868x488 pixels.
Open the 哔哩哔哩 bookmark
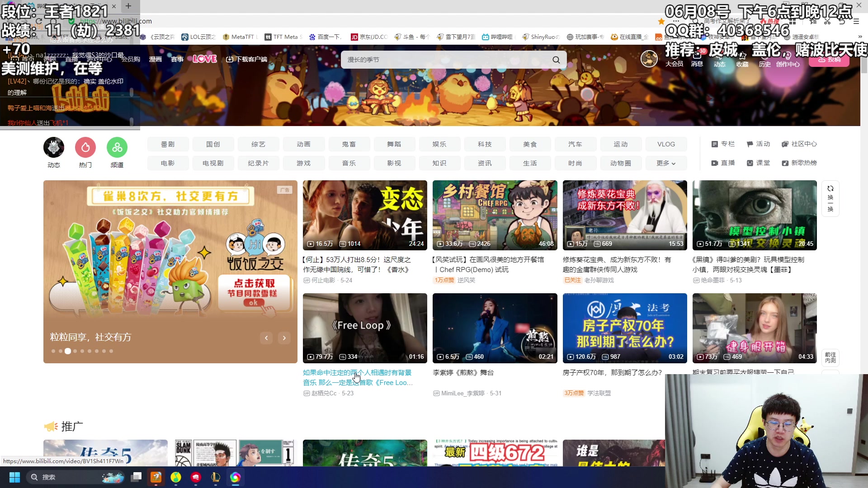tap(497, 37)
